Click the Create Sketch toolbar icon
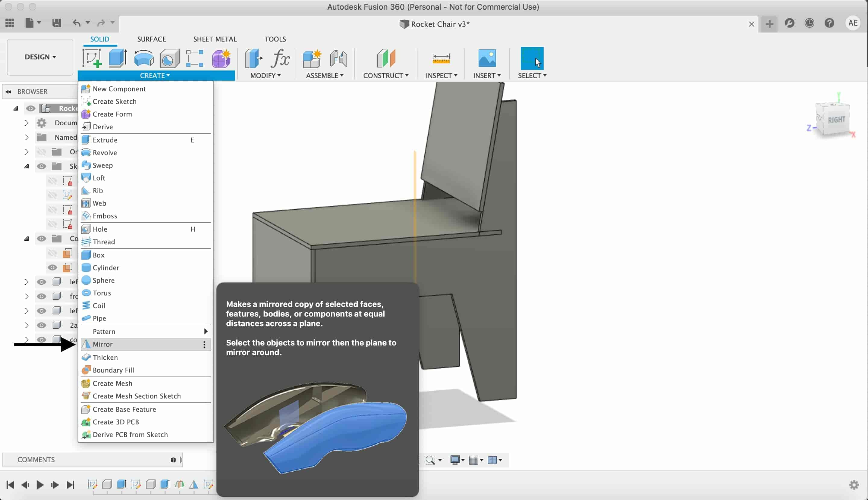This screenshot has width=868, height=500. pos(92,58)
